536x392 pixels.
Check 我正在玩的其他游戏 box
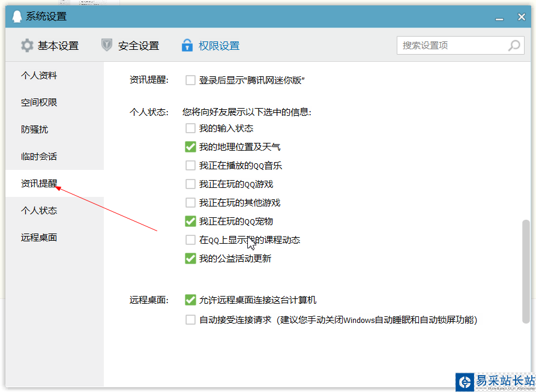click(190, 203)
